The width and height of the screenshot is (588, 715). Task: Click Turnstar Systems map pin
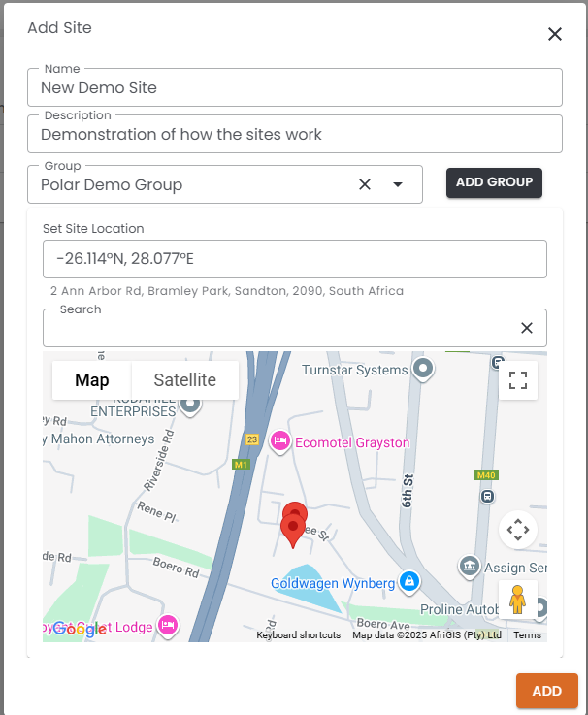(422, 369)
